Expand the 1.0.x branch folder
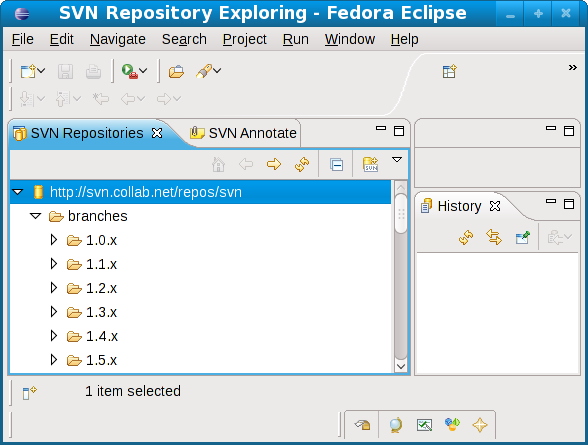 point(54,240)
